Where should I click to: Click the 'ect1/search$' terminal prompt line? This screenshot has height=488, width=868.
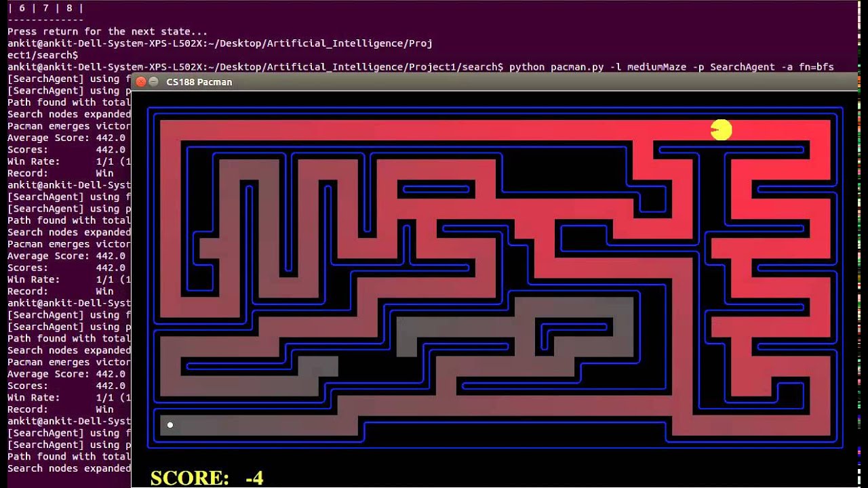pyautogui.click(x=43, y=55)
